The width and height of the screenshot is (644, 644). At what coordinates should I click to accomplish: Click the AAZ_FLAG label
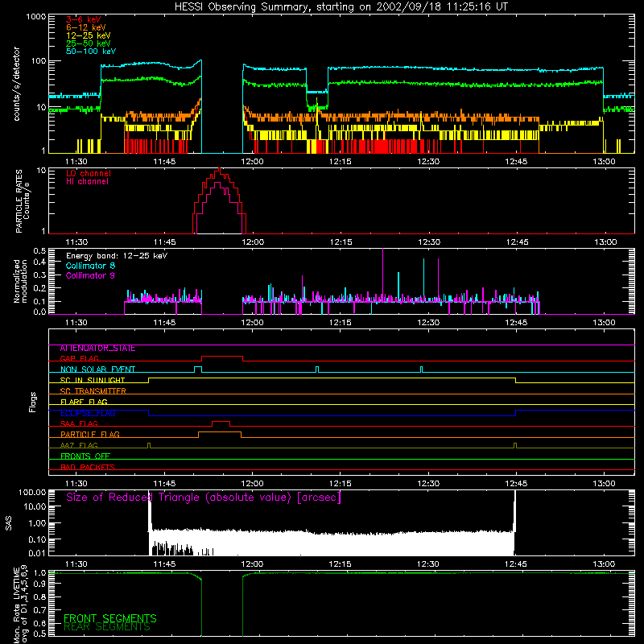[79, 446]
